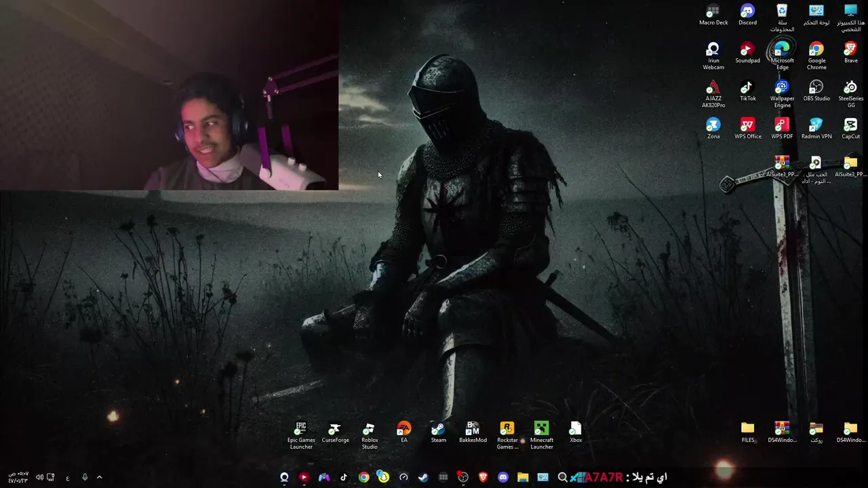Screen dimensions: 868x488
Task: Click the TikTok taskbar icon
Action: (x=344, y=477)
